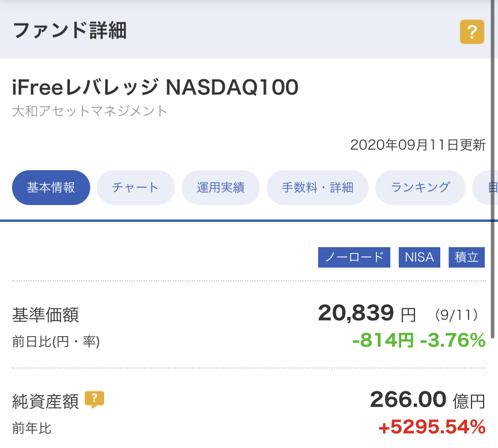
Task: Click the +5295.54% year-over-year figure
Action: click(x=432, y=427)
